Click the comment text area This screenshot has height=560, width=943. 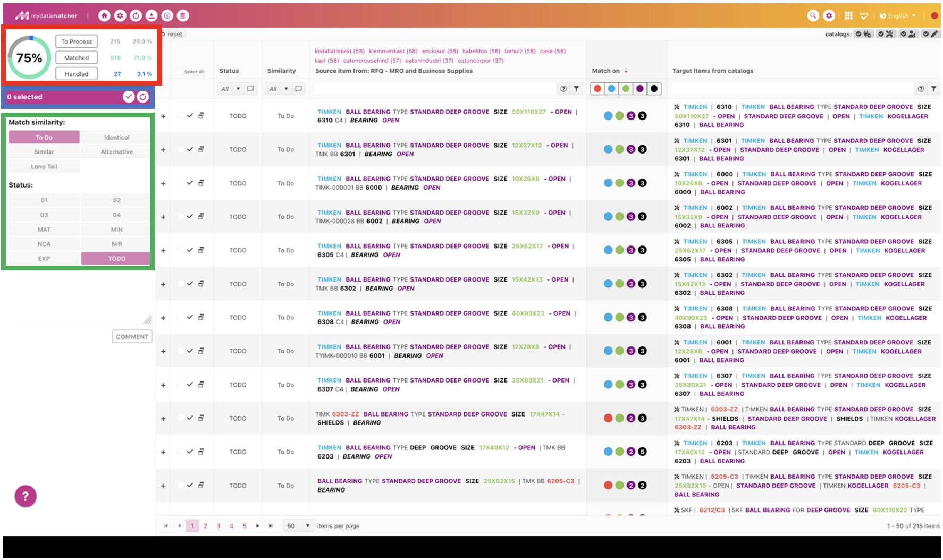click(x=83, y=300)
